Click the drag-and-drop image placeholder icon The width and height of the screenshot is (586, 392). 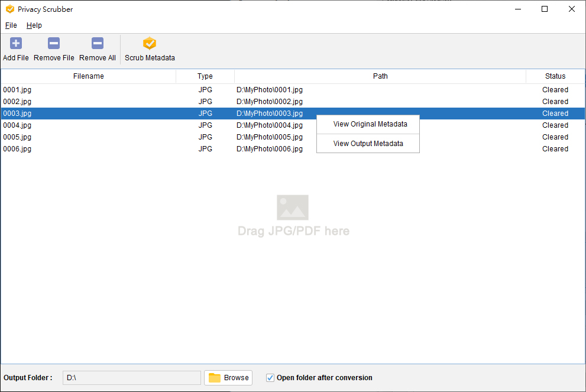(293, 208)
